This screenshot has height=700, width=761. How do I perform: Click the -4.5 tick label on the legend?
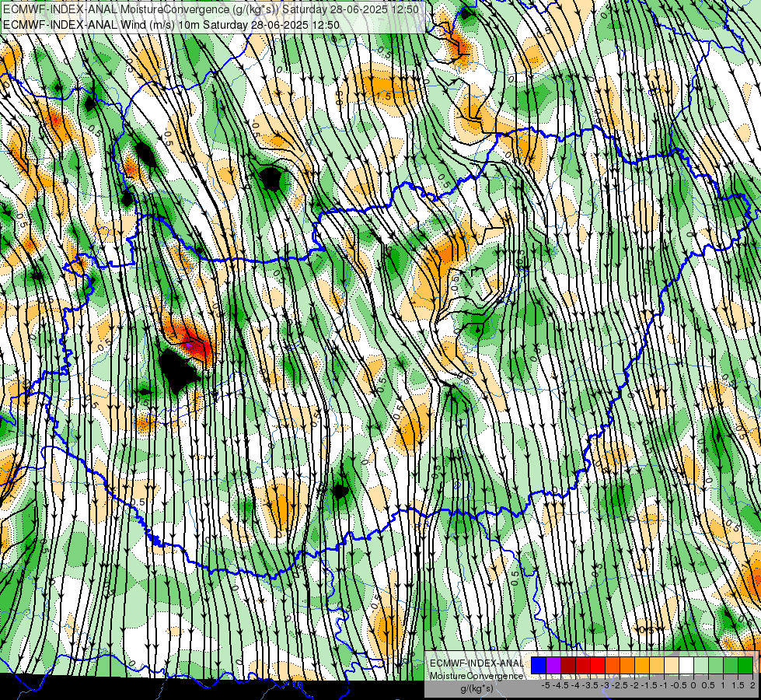[x=560, y=685]
